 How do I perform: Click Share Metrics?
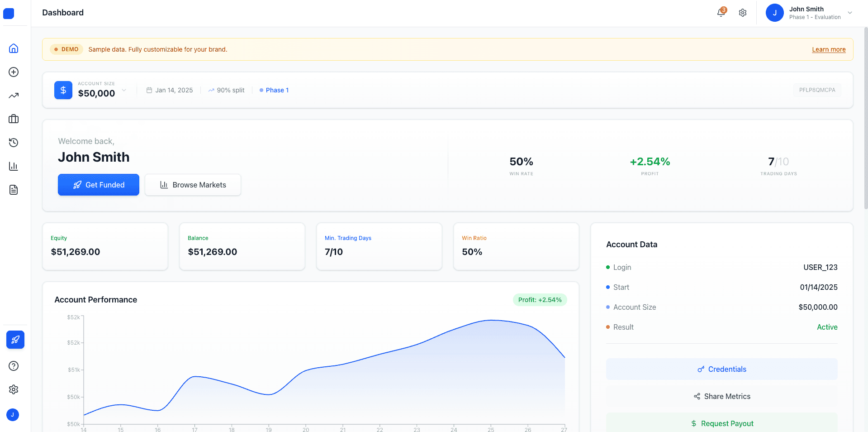(x=721, y=396)
